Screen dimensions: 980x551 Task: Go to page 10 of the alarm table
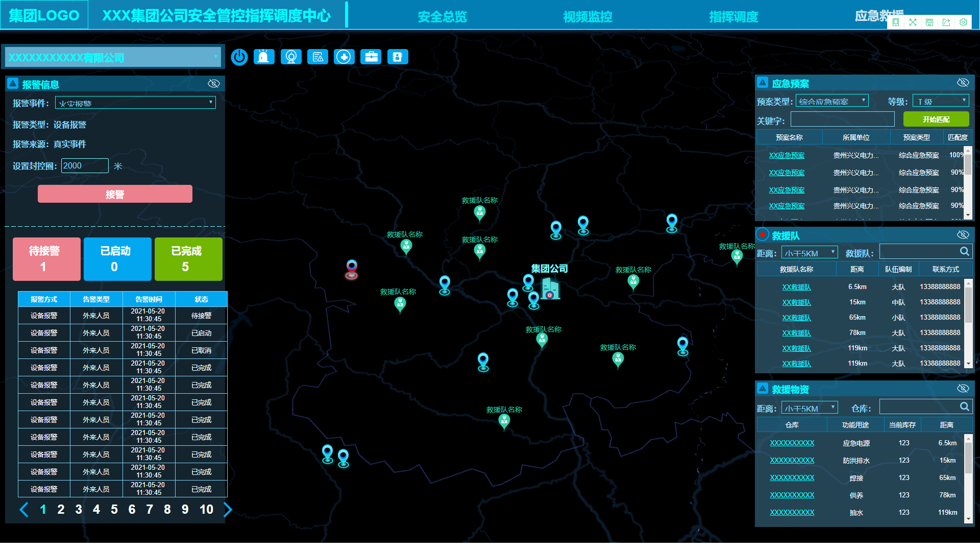click(x=206, y=509)
